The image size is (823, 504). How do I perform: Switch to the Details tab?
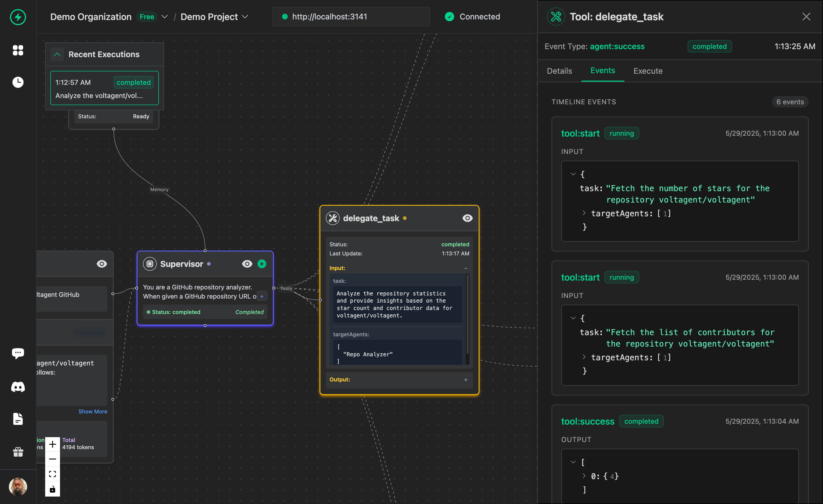coord(560,71)
